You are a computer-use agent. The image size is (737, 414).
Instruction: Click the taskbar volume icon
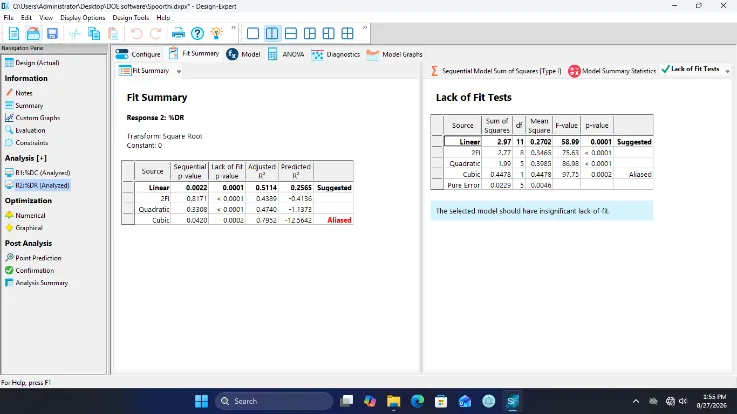(x=683, y=401)
